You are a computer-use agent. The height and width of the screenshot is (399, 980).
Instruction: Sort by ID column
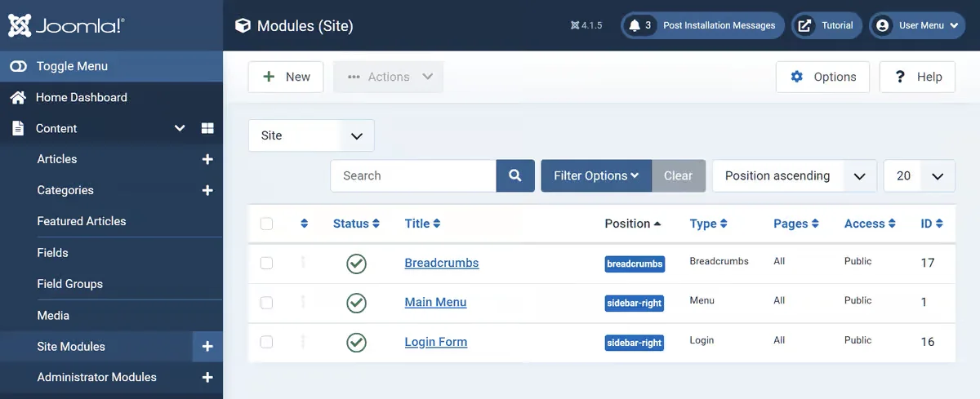[x=932, y=224]
